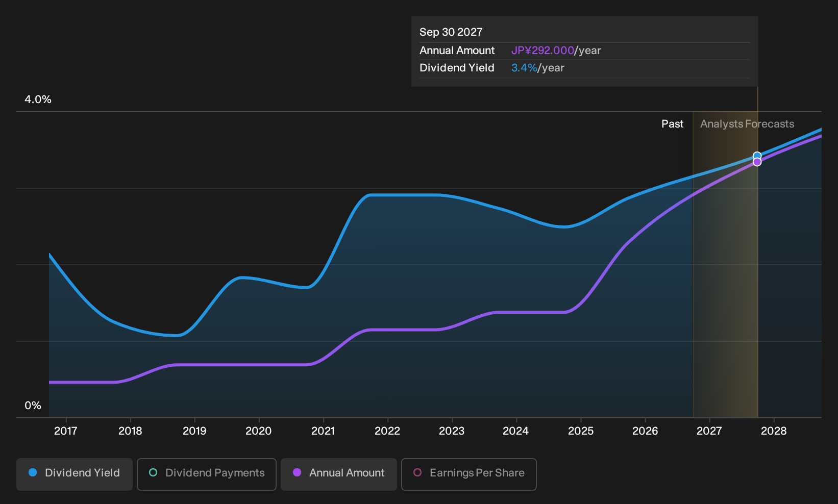The image size is (838, 504).
Task: Enable the Earnings Per Share series
Action: [x=469, y=474]
